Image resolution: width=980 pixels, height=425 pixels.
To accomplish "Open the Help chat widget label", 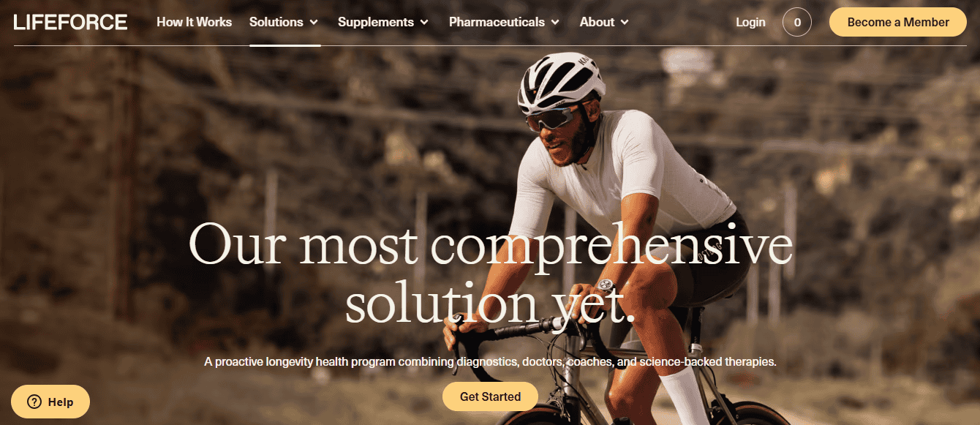I will [x=61, y=402].
